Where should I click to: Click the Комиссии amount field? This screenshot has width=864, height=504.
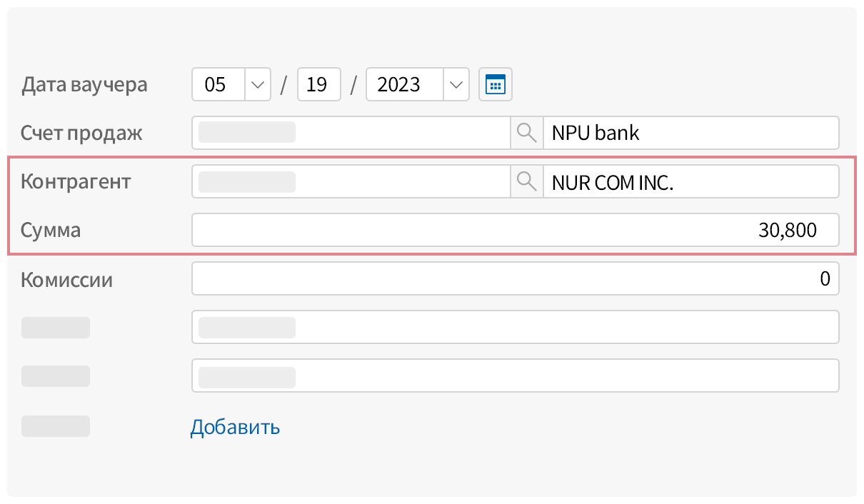tap(515, 279)
